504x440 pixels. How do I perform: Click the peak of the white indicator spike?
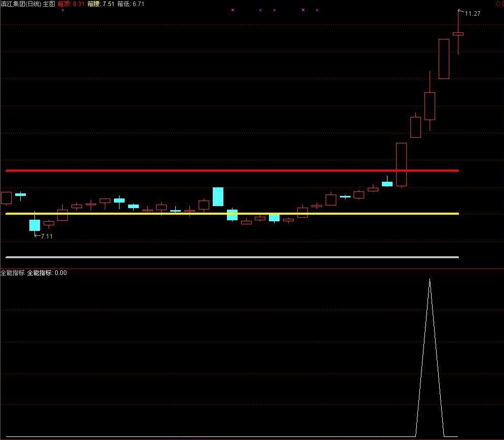pos(430,279)
